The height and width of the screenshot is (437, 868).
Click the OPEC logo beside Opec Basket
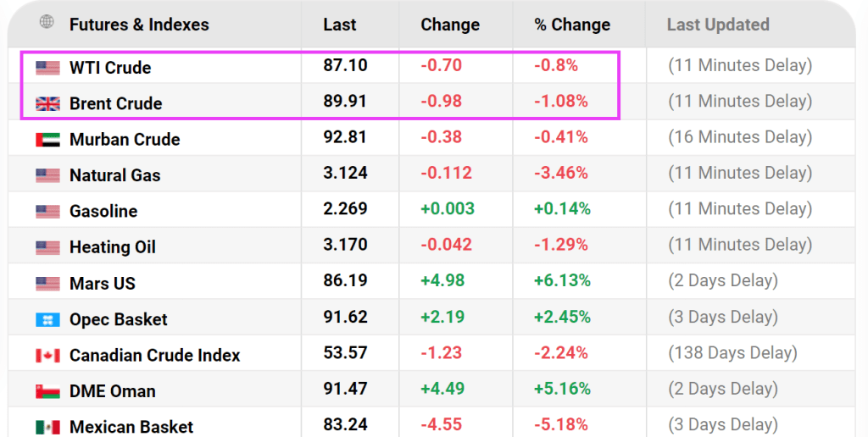point(47,319)
